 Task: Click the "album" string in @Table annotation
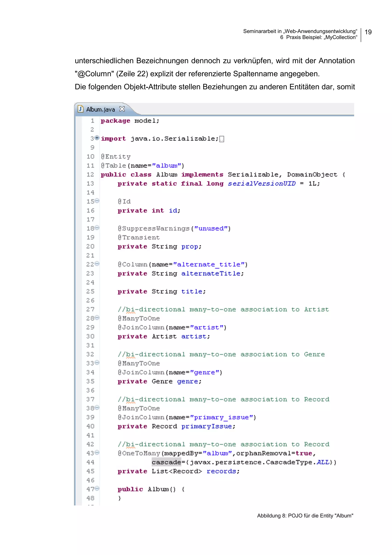click(x=166, y=166)
